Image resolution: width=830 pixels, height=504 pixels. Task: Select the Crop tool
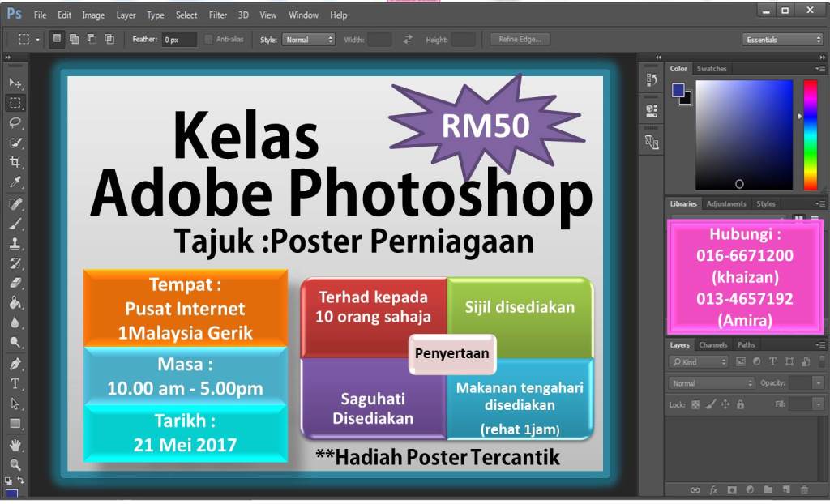15,162
